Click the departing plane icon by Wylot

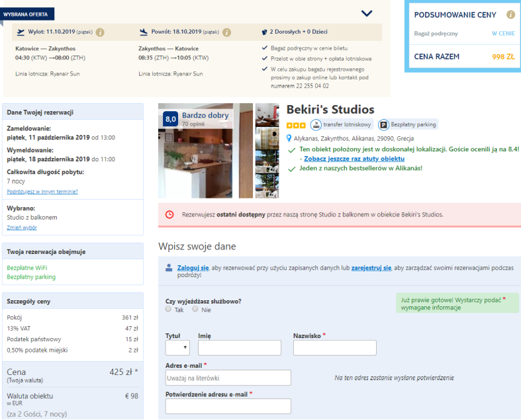[21, 32]
